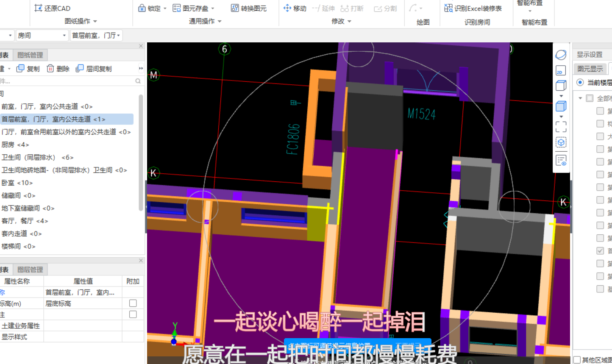Click the search magnifier in component list
Viewport: 612px width, 364px height.
click(x=138, y=81)
